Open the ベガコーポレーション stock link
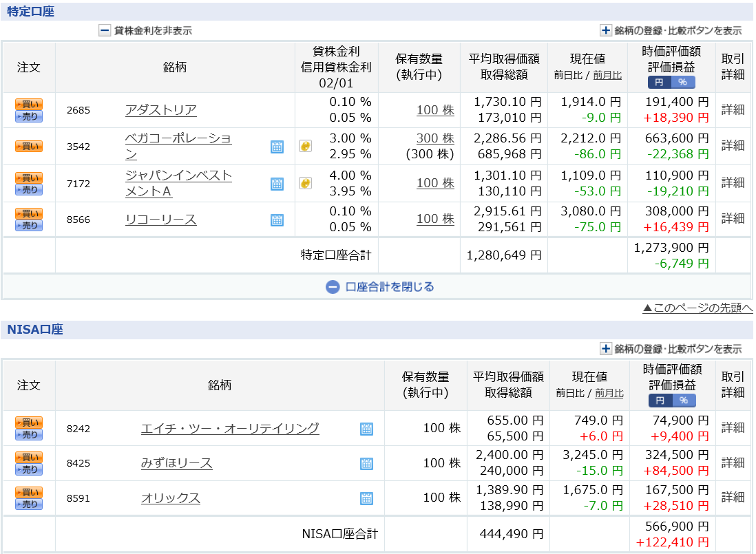Image resolution: width=756 pixels, height=554 pixels. pos(178,147)
